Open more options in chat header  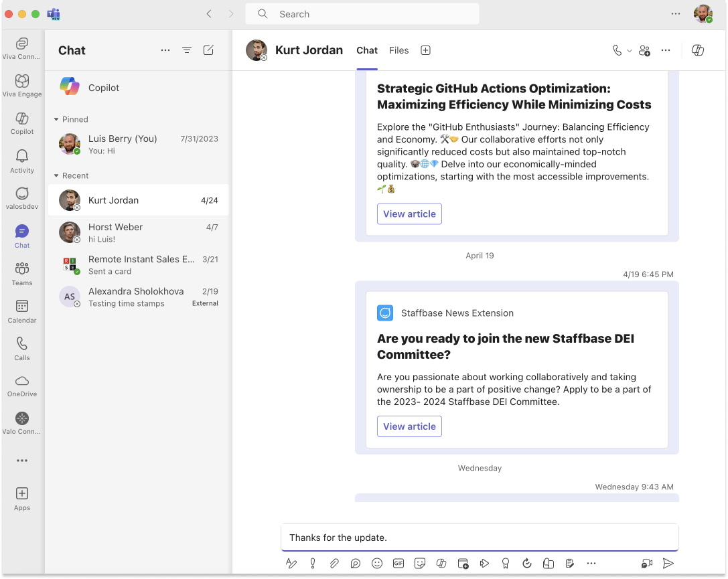(x=666, y=50)
